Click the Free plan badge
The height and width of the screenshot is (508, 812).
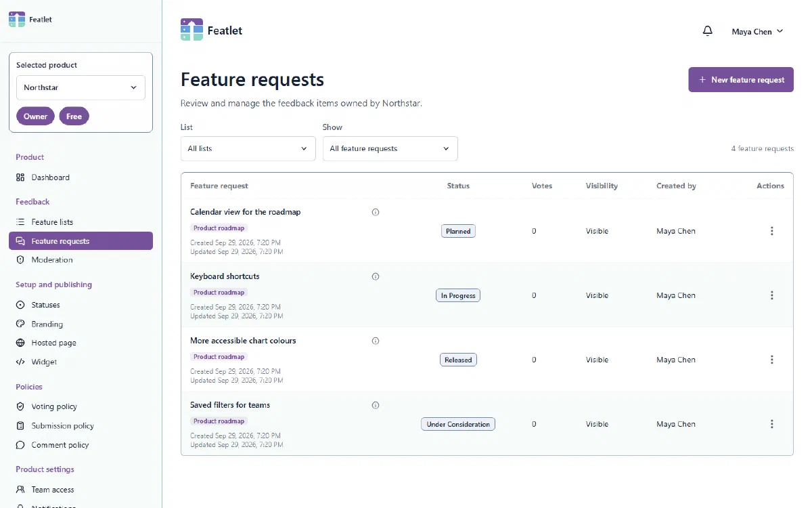pos(74,117)
